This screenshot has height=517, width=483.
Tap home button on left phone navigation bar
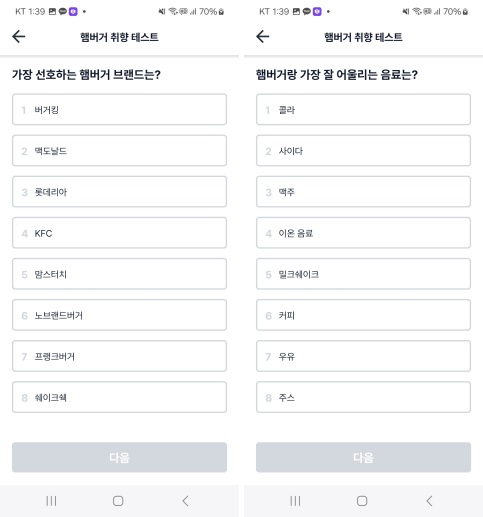(x=118, y=501)
